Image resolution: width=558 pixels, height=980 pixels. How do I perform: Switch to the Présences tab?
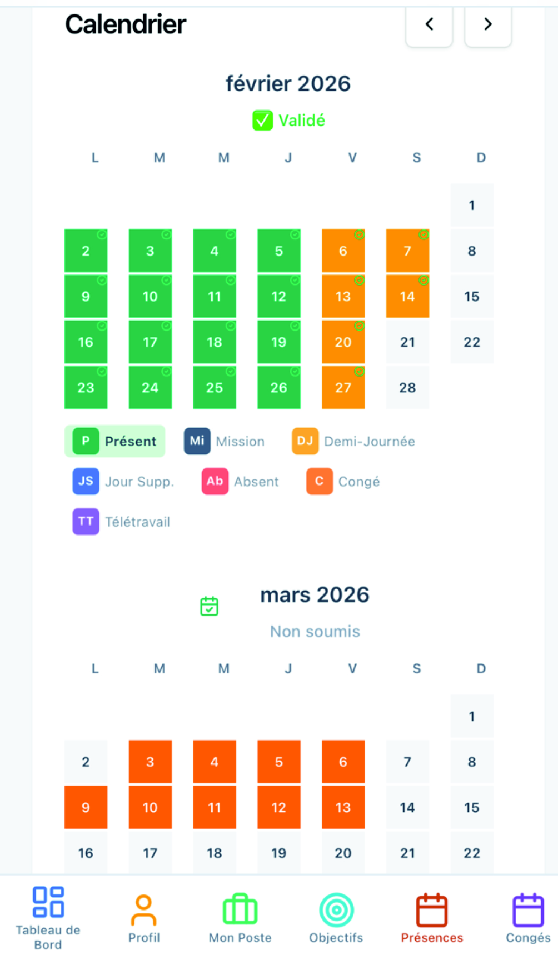click(432, 918)
